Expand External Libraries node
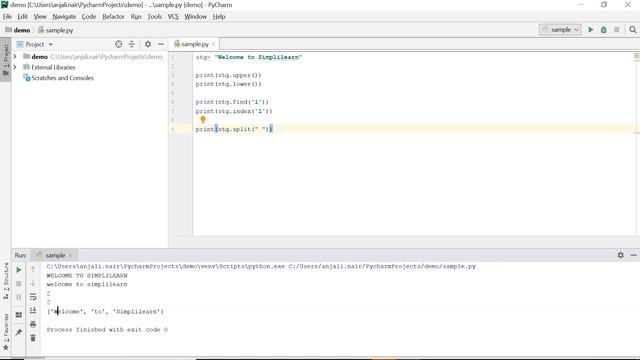The image size is (640, 360). coord(15,67)
